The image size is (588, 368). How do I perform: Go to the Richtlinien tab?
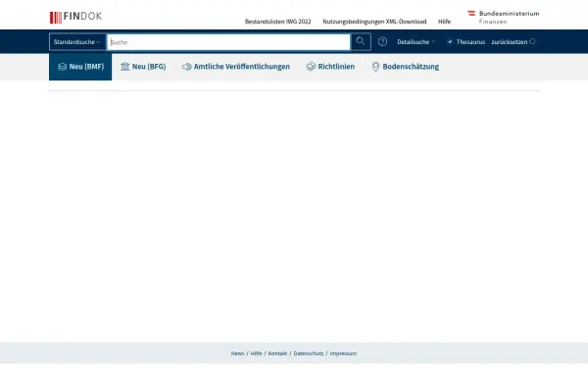tap(330, 67)
